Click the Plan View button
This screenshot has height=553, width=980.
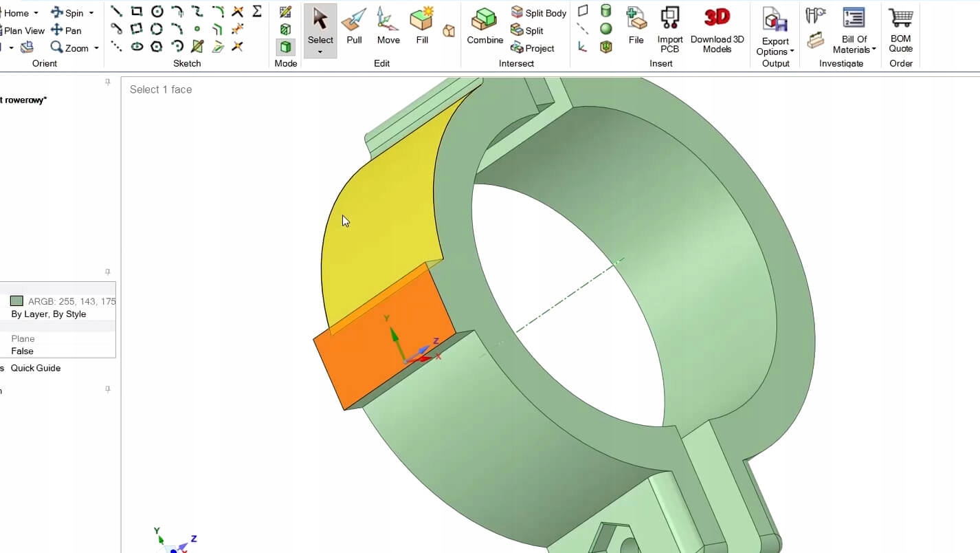pos(23,30)
